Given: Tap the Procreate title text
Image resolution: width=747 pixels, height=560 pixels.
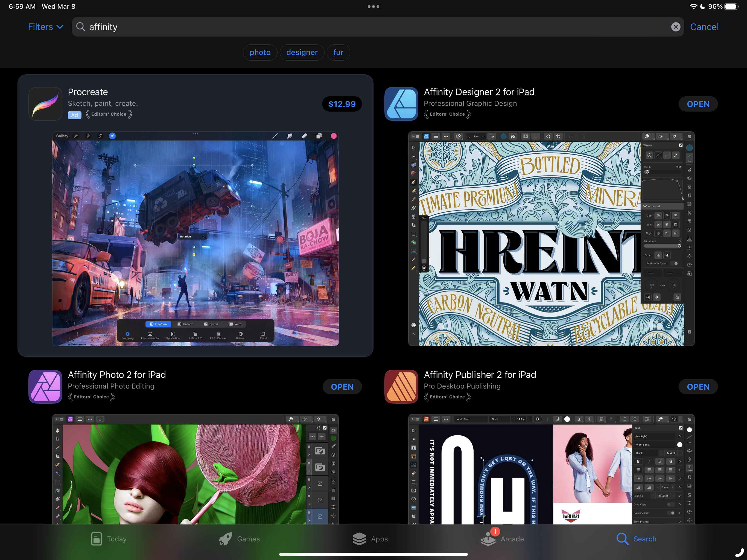Looking at the screenshot, I should (88, 92).
